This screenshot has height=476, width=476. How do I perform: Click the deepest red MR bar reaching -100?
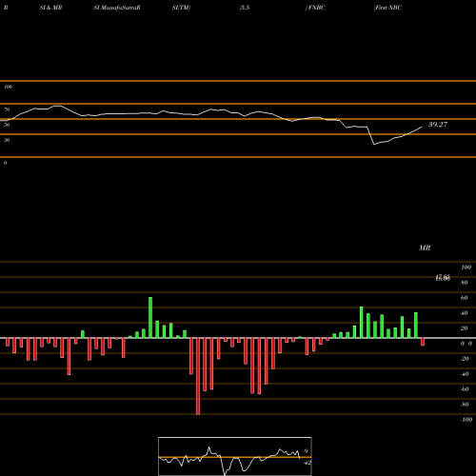198,376
